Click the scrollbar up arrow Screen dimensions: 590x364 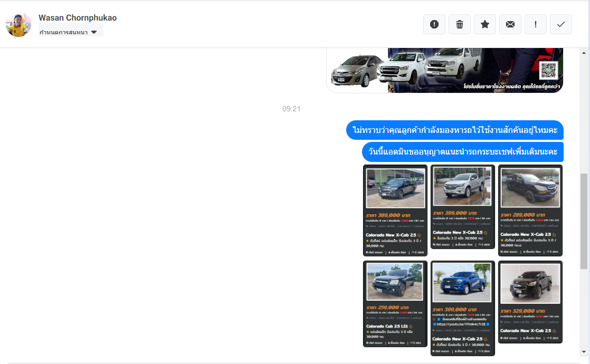tap(584, 53)
